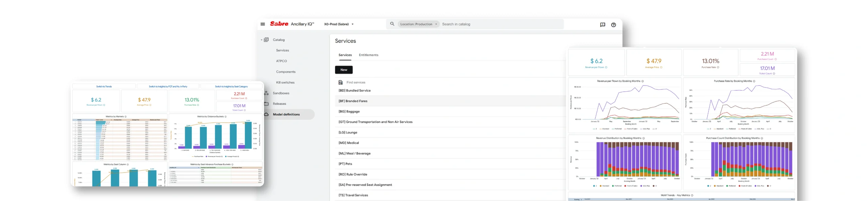The image size is (868, 201).
Task: Click Switch to Trends button
Action: 104,87
